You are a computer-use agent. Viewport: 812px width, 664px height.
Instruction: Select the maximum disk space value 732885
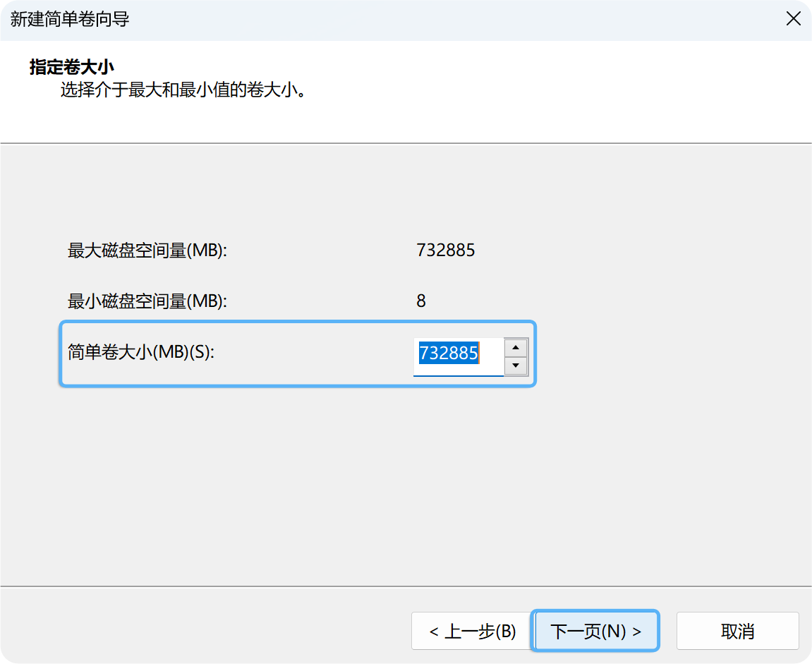pyautogui.click(x=445, y=250)
